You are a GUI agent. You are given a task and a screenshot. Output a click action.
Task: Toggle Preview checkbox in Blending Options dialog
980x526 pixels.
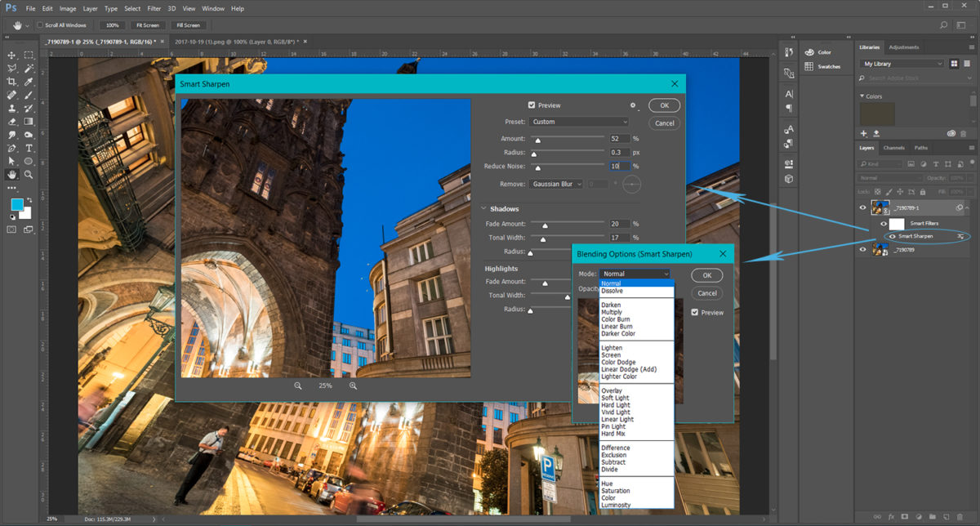click(695, 312)
